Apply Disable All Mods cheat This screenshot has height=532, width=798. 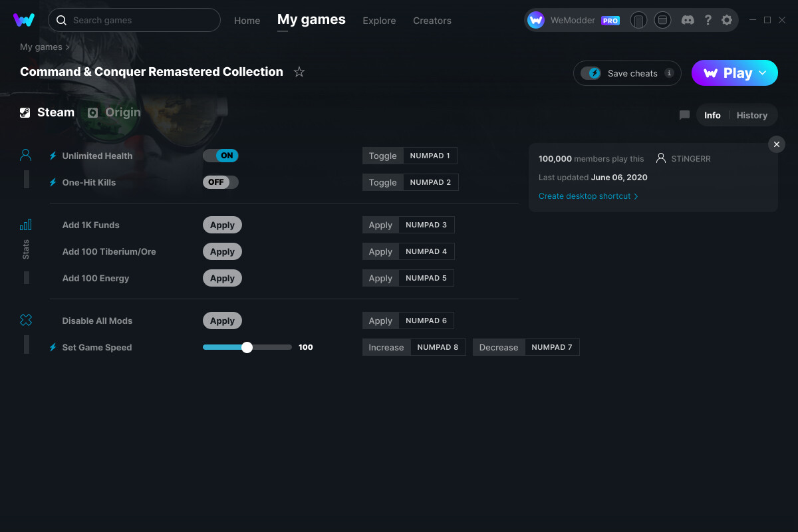222,321
